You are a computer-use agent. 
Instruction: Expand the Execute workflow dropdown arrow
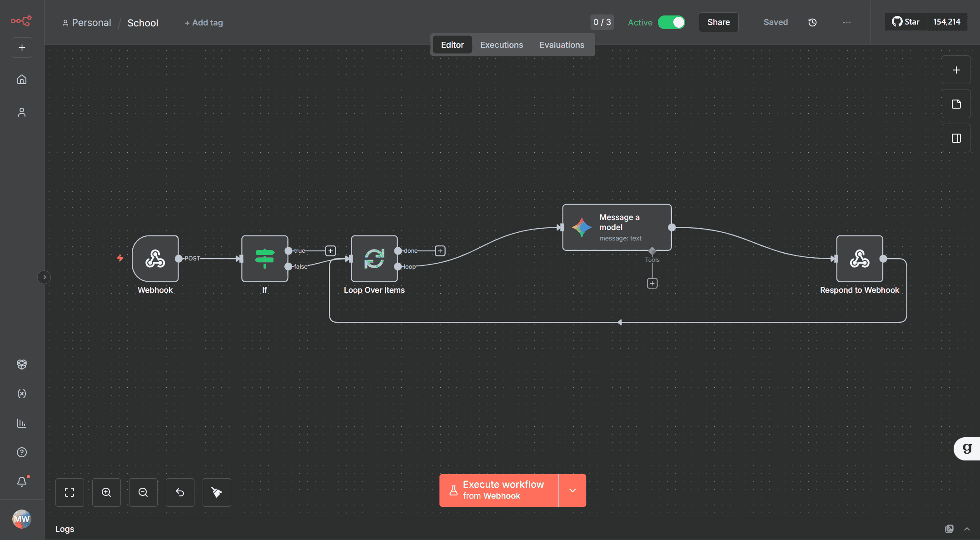pyautogui.click(x=572, y=490)
